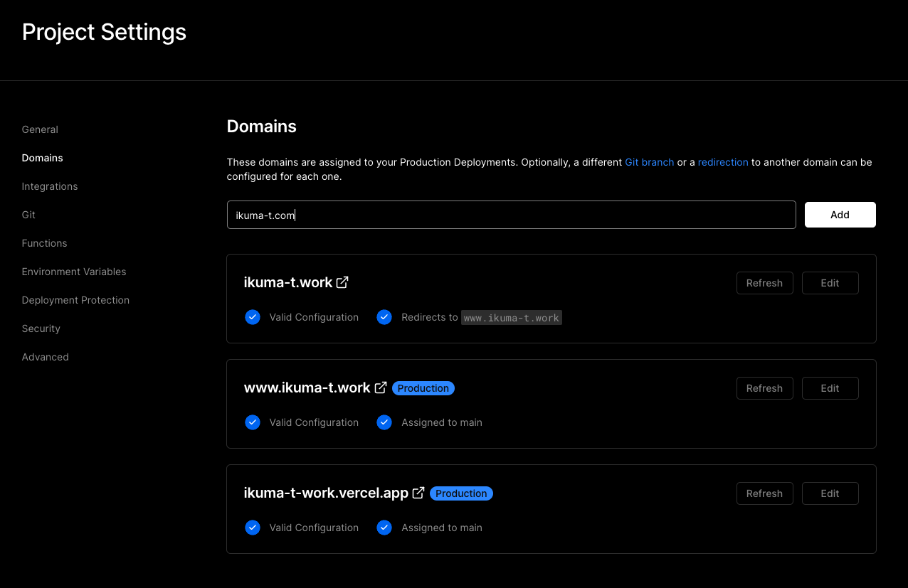Edit the www.ikuma-t.work domain
The image size is (908, 588).
coord(830,388)
